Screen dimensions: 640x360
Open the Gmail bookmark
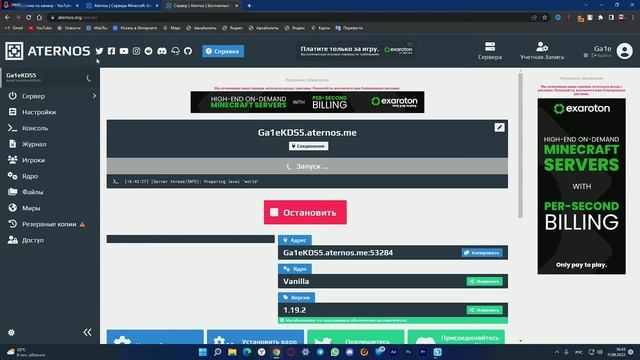coord(14,28)
